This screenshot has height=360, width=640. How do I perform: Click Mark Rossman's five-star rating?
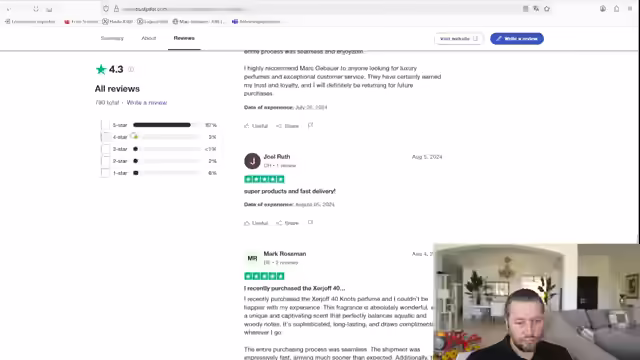(x=264, y=276)
